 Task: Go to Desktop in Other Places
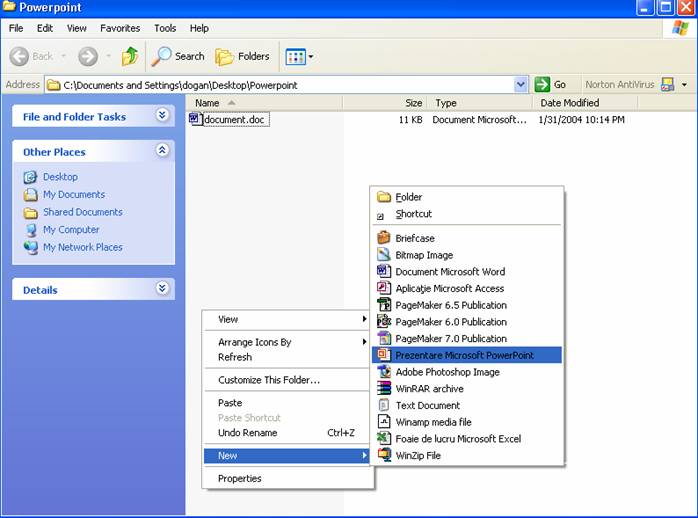point(61,177)
